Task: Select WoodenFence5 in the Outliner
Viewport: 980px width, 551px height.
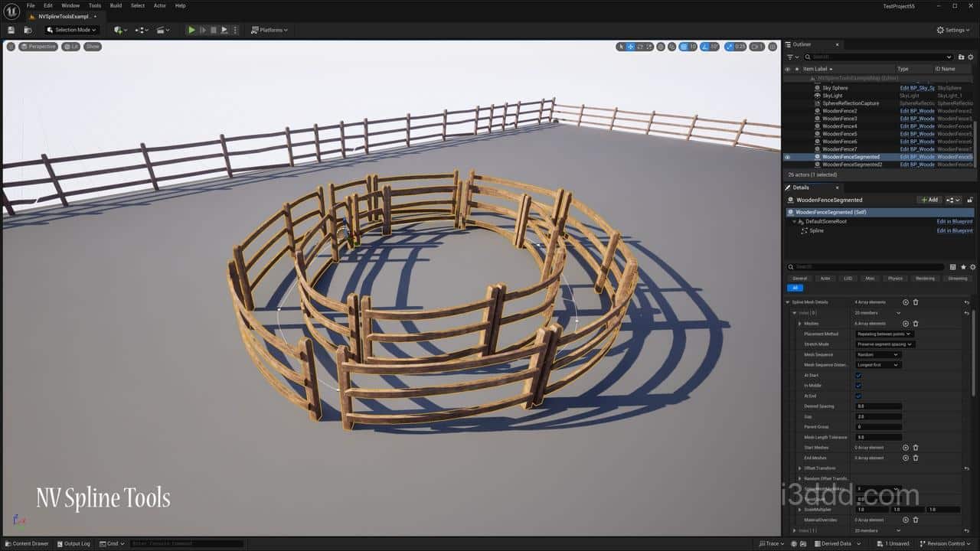Action: point(839,134)
